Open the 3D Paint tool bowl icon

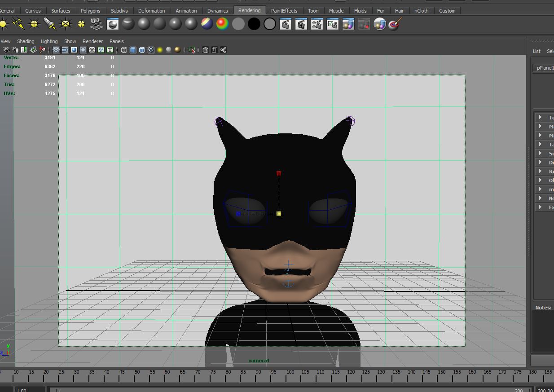click(x=394, y=24)
